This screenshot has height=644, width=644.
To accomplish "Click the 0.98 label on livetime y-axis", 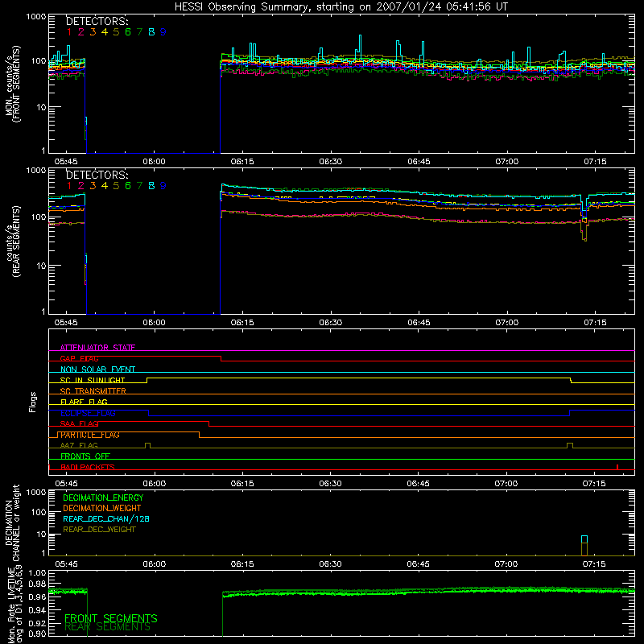I will [37, 584].
